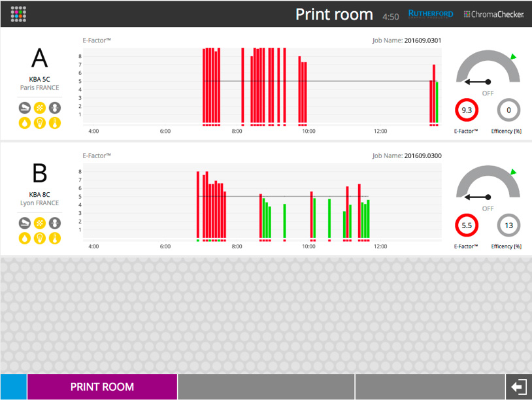Click the Print room title
The height and width of the screenshot is (400, 532).
point(334,14)
